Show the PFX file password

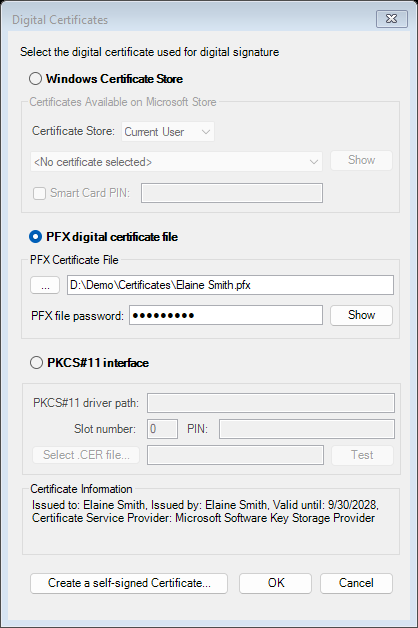(361, 315)
